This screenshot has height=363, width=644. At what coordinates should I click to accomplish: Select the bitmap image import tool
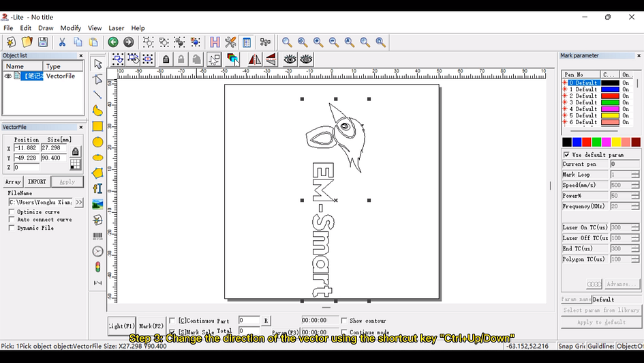97,204
